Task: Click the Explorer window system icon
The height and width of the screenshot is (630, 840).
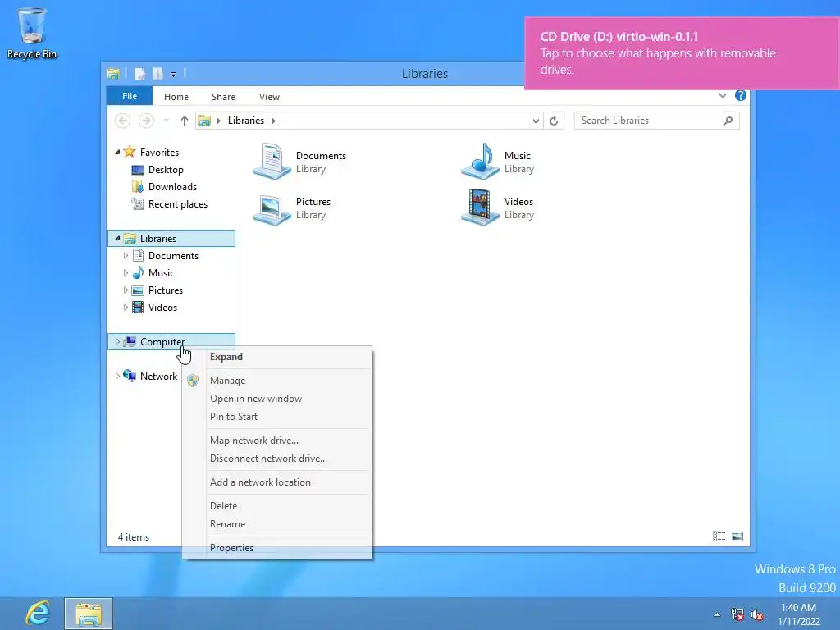Action: pos(113,73)
